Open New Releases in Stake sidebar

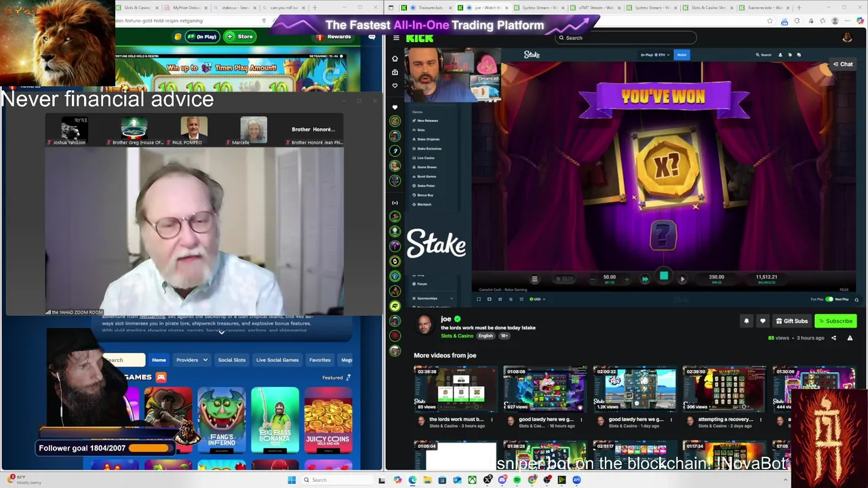pyautogui.click(x=427, y=121)
